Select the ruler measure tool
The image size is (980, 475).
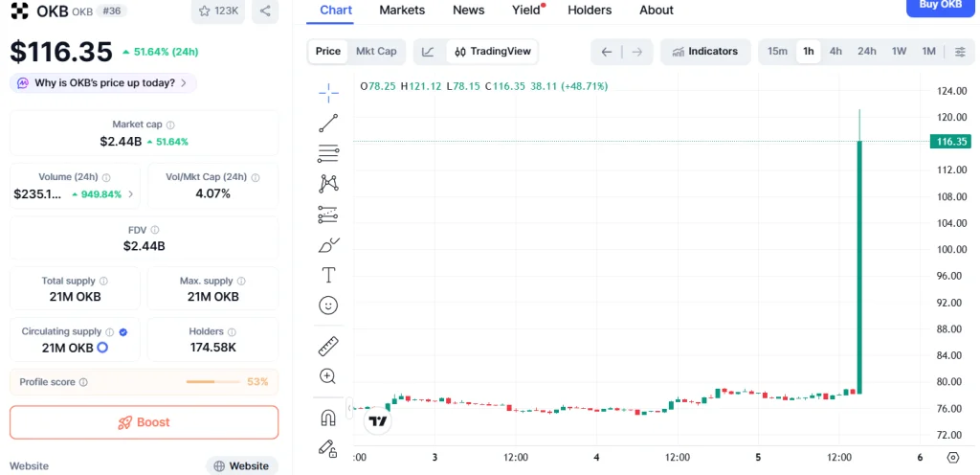328,346
